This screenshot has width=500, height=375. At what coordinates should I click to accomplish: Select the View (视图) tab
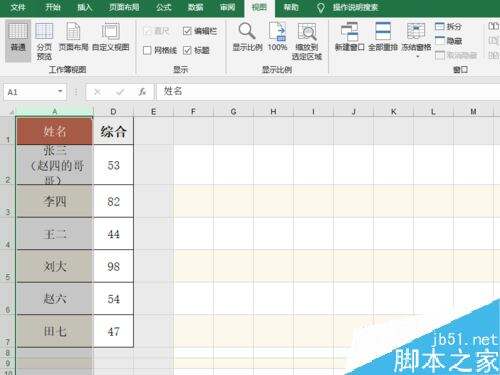pyautogui.click(x=259, y=7)
